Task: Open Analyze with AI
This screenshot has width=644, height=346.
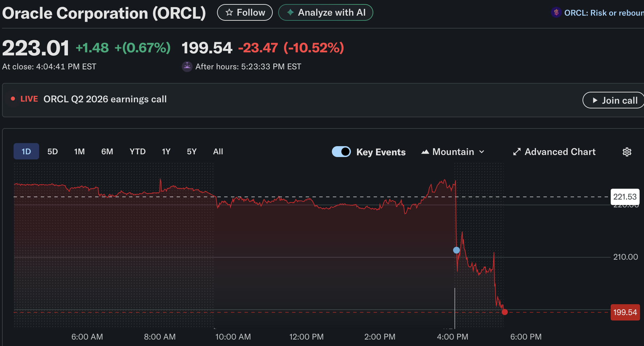Action: click(326, 13)
